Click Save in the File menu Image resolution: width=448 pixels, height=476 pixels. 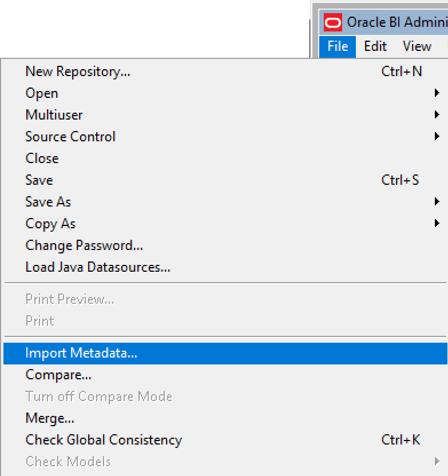(x=39, y=180)
